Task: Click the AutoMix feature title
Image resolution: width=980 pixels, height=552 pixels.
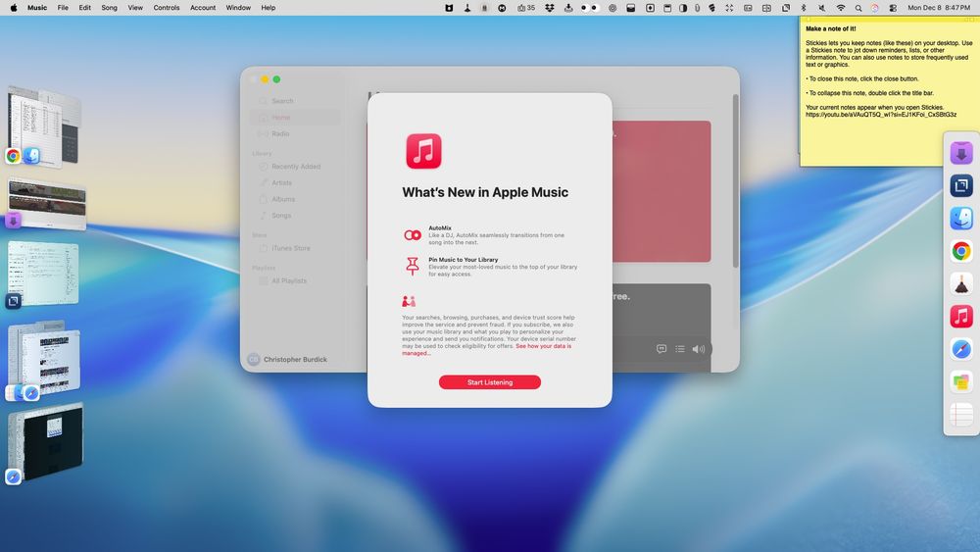Action: pyautogui.click(x=440, y=228)
